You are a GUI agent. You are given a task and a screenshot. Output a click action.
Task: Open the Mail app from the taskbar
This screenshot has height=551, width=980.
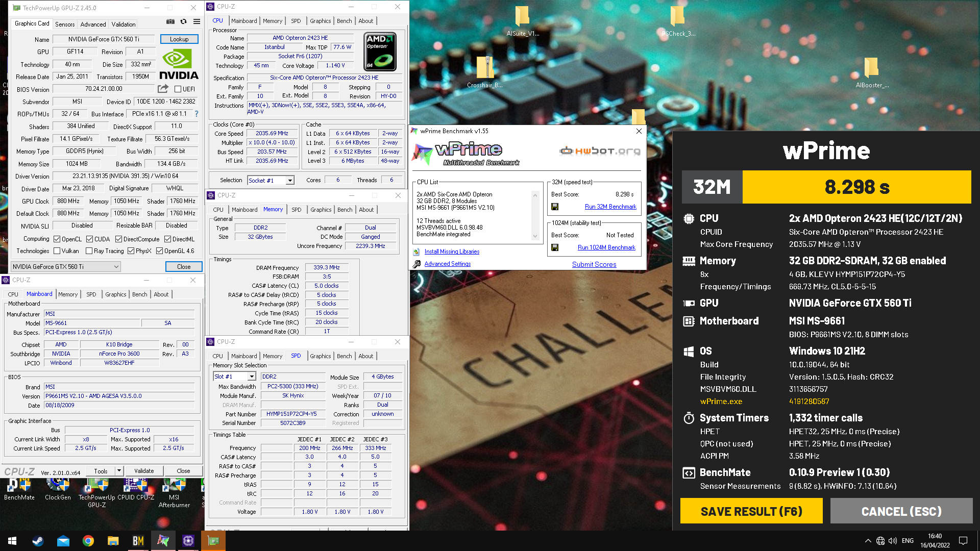63,541
